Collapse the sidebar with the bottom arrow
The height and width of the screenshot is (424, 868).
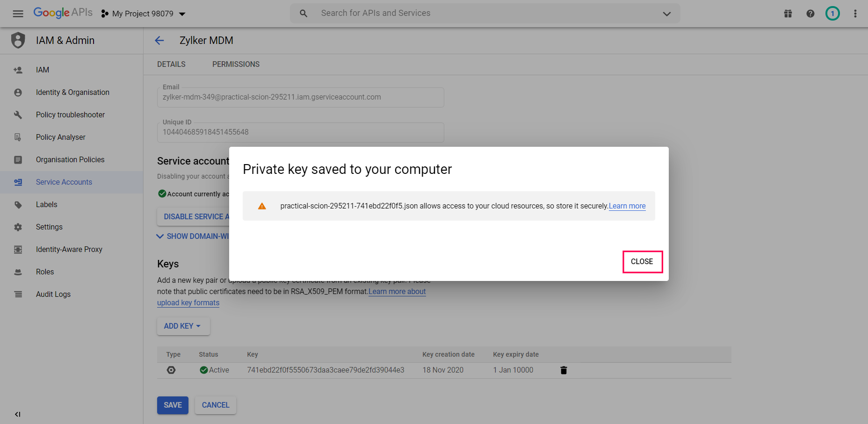18,414
